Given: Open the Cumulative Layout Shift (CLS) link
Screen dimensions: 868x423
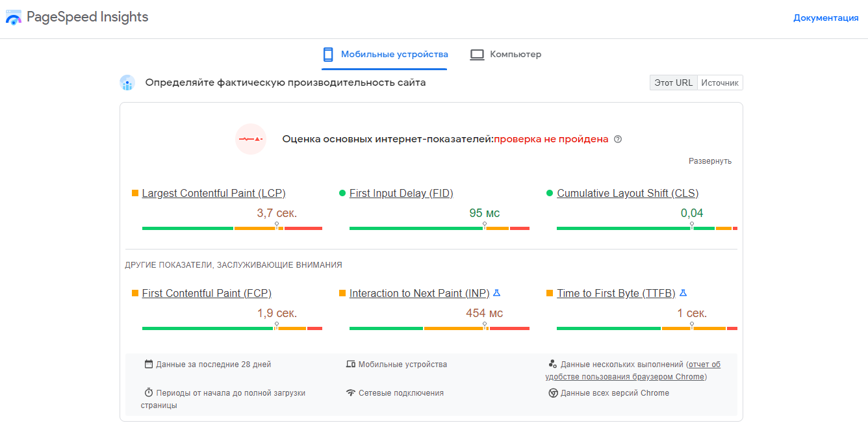Looking at the screenshot, I should (627, 193).
